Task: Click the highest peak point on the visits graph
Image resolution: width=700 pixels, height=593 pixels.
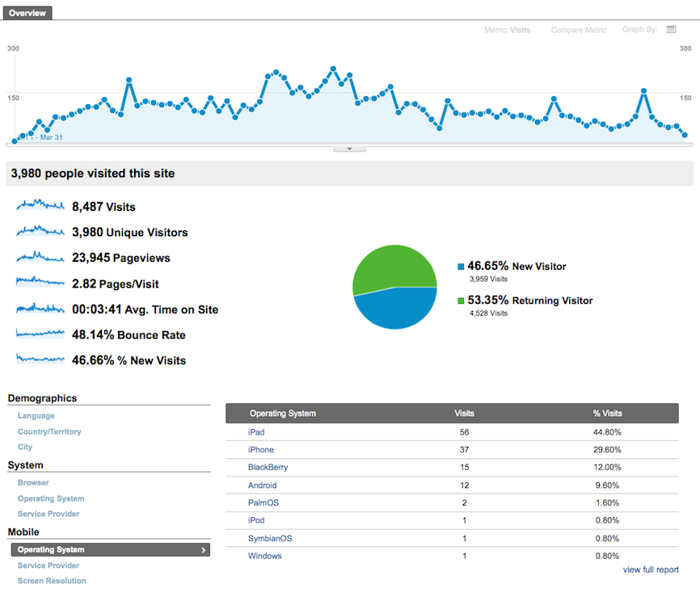Action: click(x=333, y=69)
